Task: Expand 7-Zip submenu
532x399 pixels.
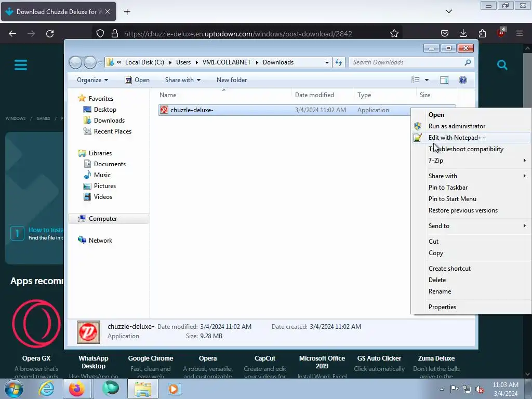Action: pyautogui.click(x=471, y=161)
